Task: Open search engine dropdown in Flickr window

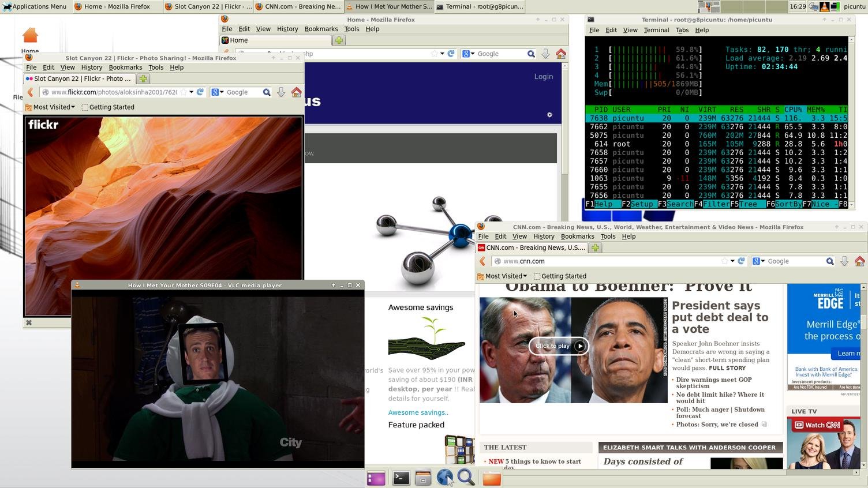Action: click(218, 92)
